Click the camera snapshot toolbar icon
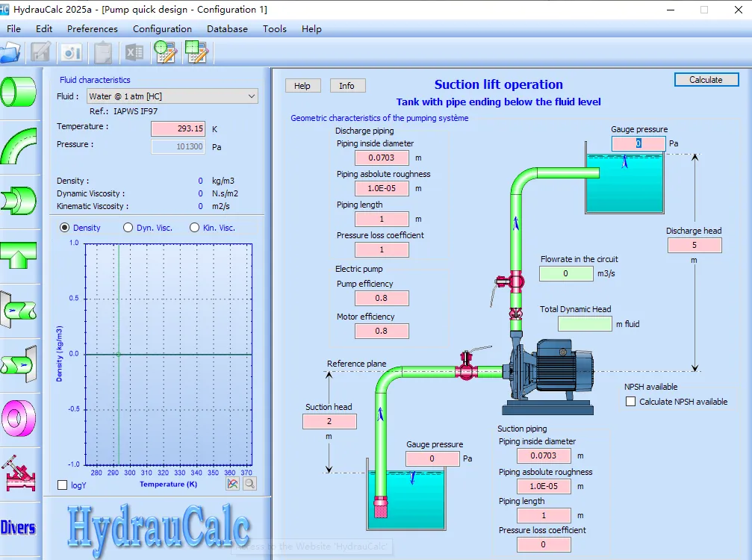This screenshot has height=560, width=752. 72,52
